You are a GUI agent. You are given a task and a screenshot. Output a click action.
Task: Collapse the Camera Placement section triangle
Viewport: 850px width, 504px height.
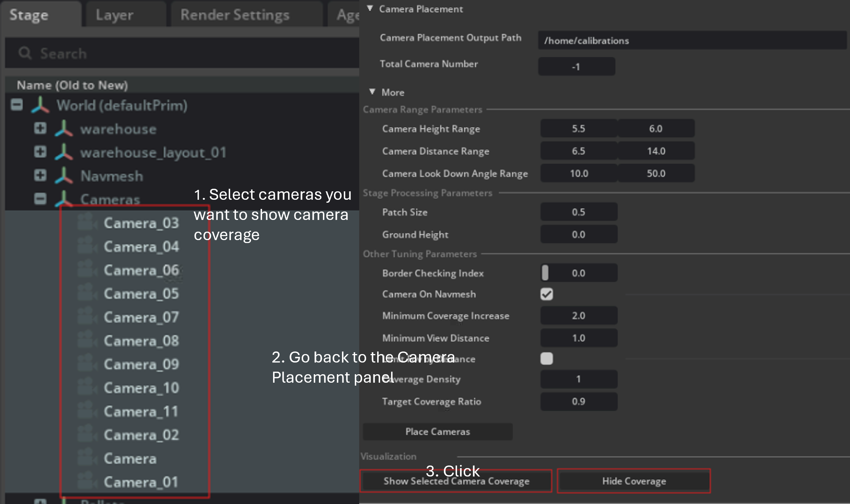point(370,8)
